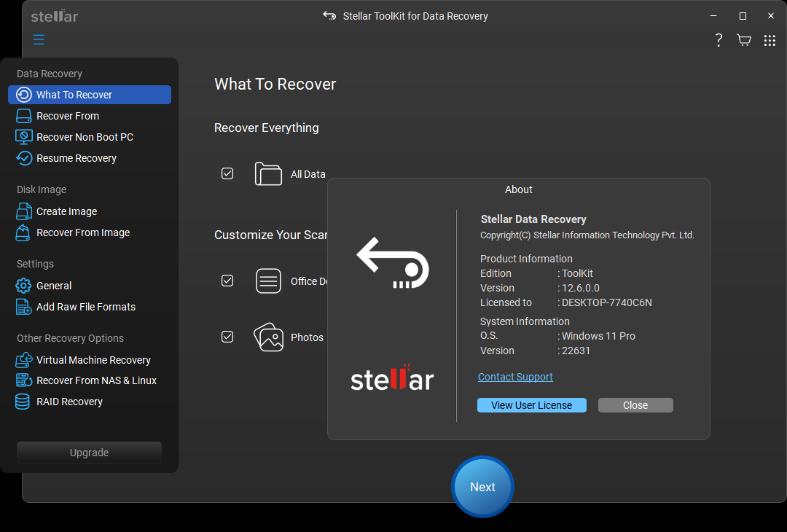Minimize the Stellar ToolKit window
This screenshot has width=787, height=532.
pos(713,16)
